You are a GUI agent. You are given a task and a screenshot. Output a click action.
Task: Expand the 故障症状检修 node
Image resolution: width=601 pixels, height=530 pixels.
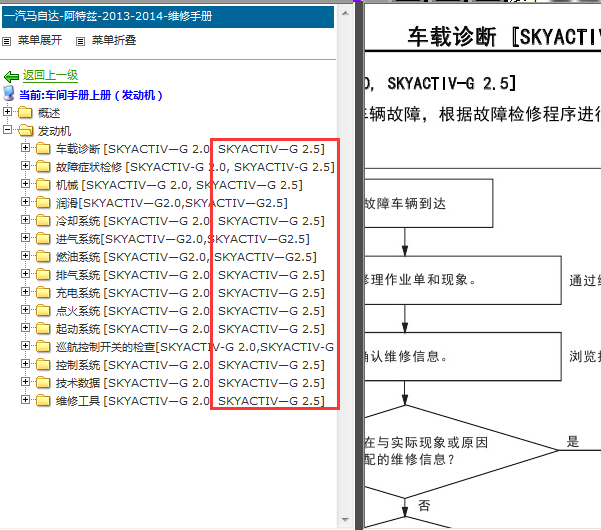(x=25, y=166)
